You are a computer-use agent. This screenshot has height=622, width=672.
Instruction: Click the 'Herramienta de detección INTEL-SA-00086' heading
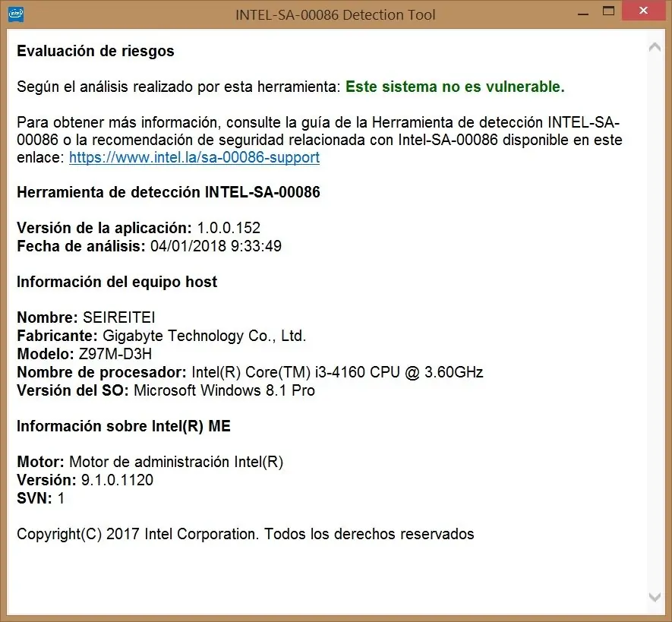(169, 192)
